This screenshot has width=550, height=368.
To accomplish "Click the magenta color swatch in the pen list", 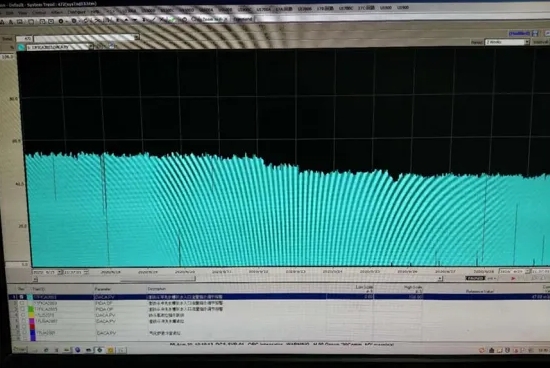I will [x=32, y=321].
